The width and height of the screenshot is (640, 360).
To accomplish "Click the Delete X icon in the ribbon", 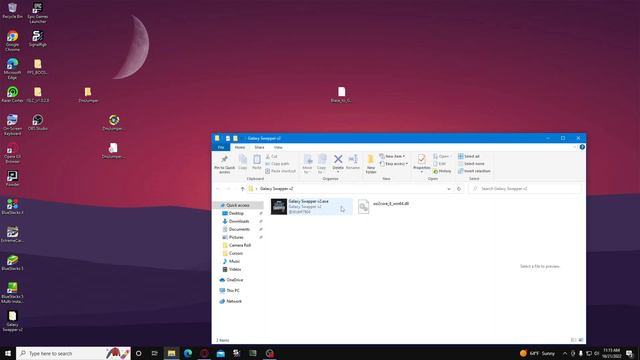I will click(x=338, y=159).
